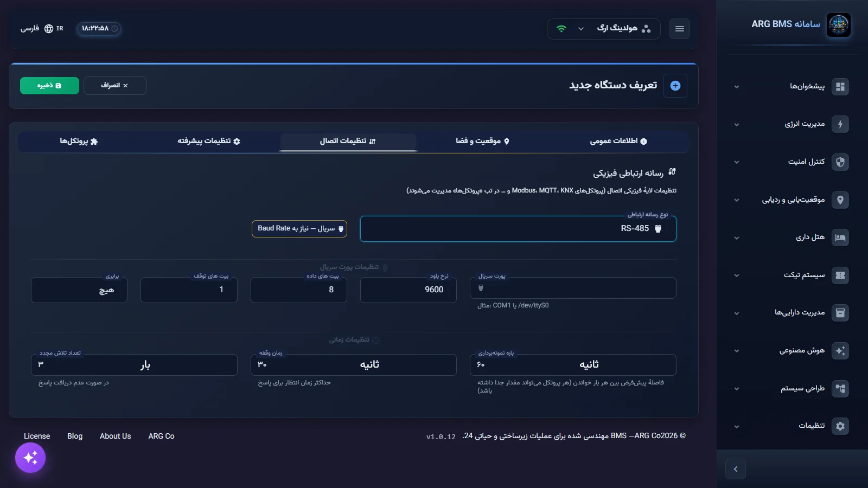The height and width of the screenshot is (488, 868).
Task: Expand the Hotel Management chevron
Action: pos(736,238)
